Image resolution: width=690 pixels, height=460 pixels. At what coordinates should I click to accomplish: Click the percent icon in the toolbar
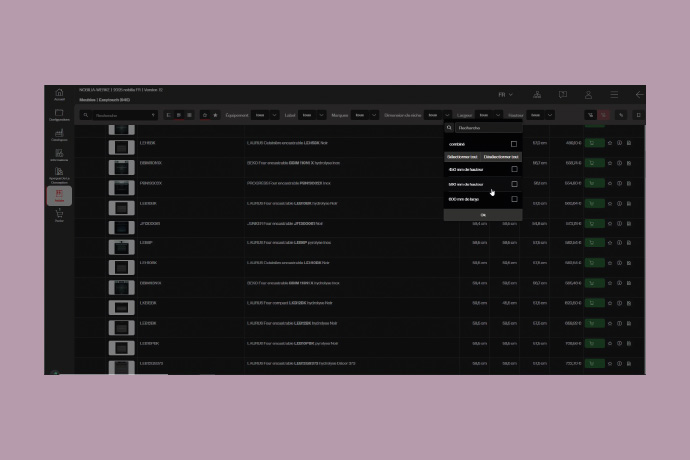click(621, 115)
